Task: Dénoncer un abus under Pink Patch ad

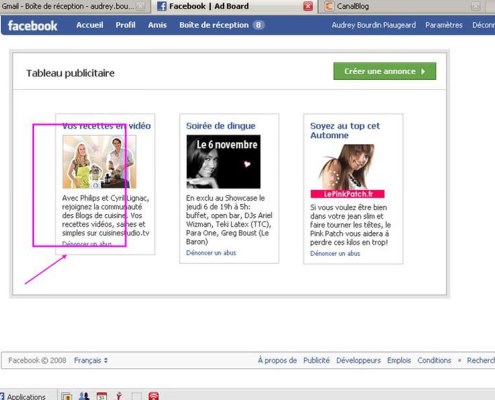Action: 335,253
